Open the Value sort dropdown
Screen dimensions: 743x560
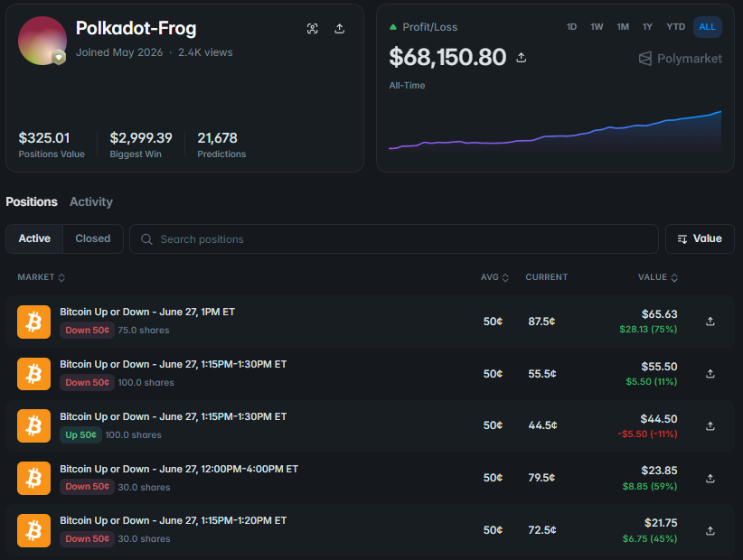click(700, 238)
